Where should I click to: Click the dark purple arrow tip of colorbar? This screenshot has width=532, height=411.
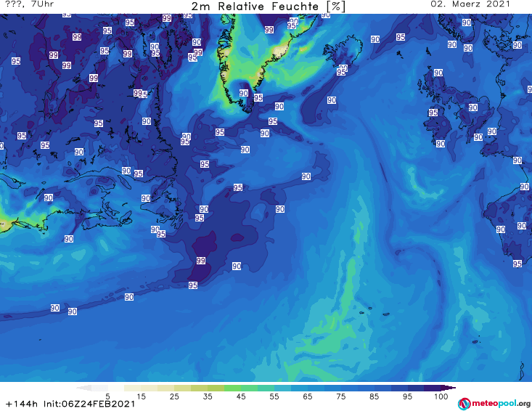(x=449, y=388)
